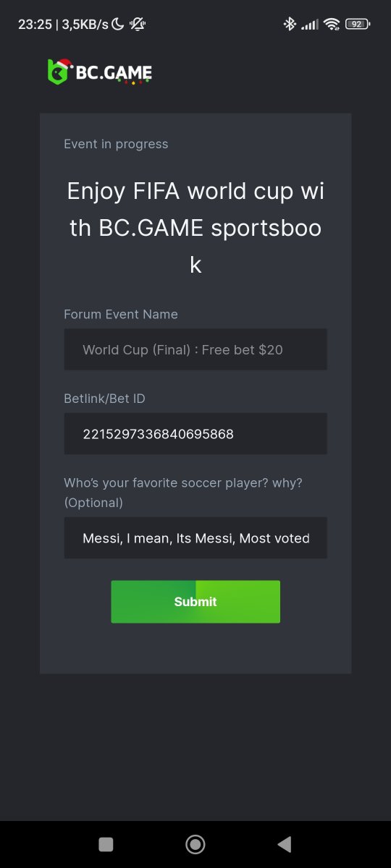This screenshot has width=391, height=868.
Task: Tap the BC.GAME logo
Action: coord(99,72)
